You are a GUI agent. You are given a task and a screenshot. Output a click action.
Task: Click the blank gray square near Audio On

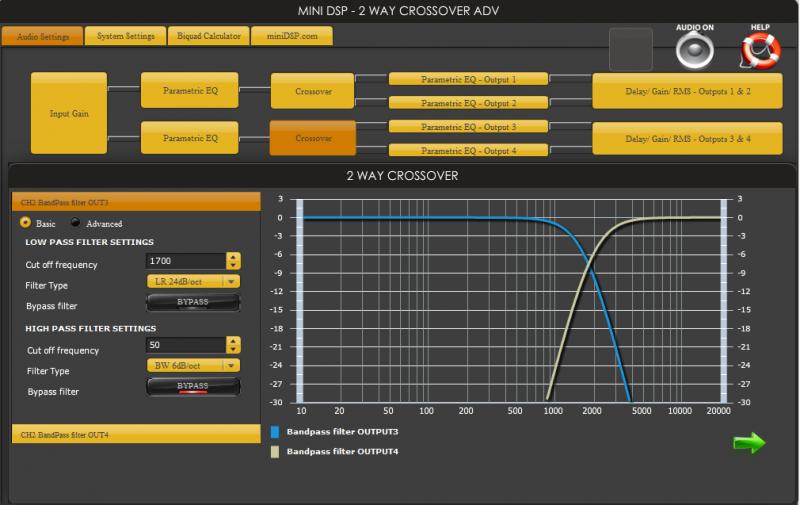click(x=631, y=49)
